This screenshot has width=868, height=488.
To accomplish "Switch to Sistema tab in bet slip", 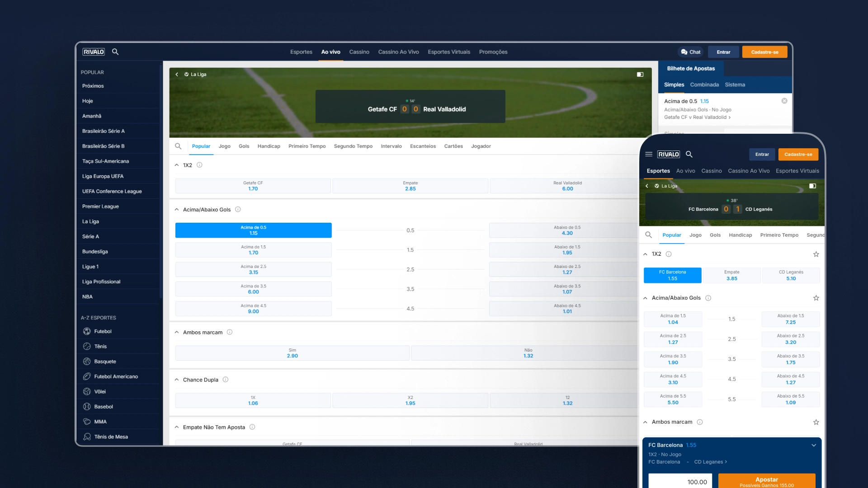I will (735, 85).
